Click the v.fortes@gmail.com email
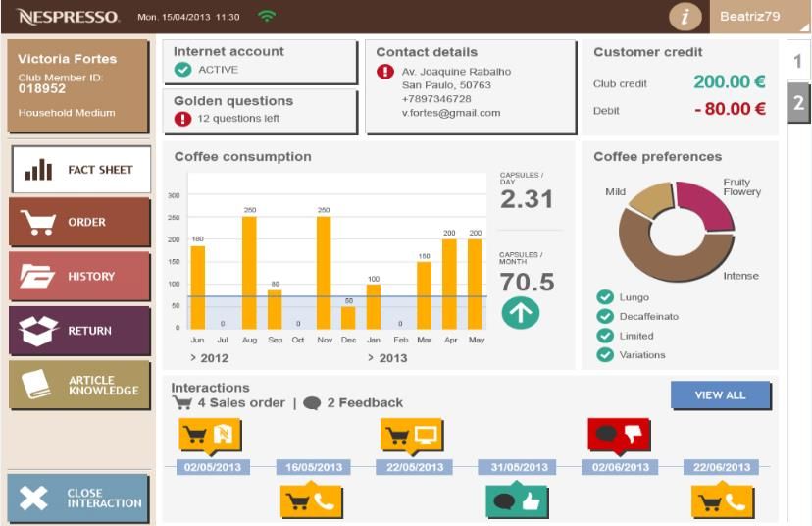Screen dimensions: 812x526 tap(451, 113)
